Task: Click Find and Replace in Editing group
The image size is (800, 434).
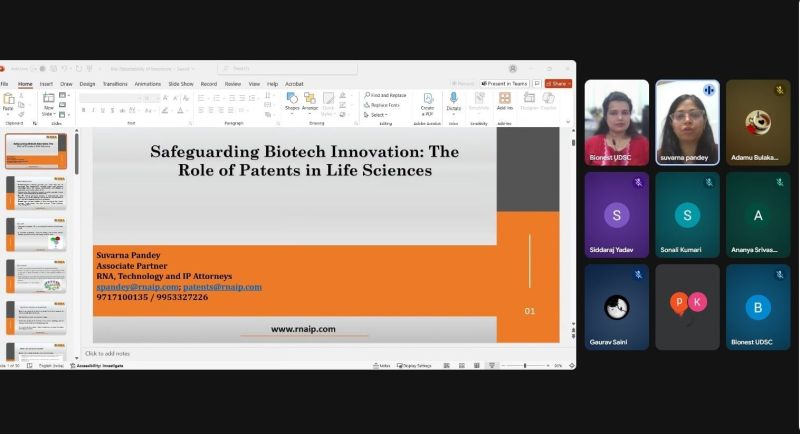Action: [386, 95]
